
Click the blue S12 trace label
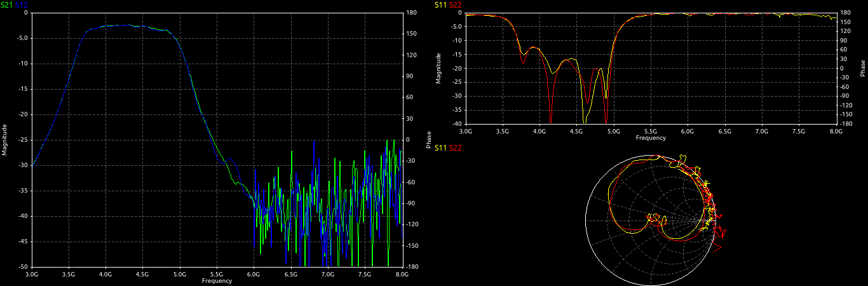(22, 5)
